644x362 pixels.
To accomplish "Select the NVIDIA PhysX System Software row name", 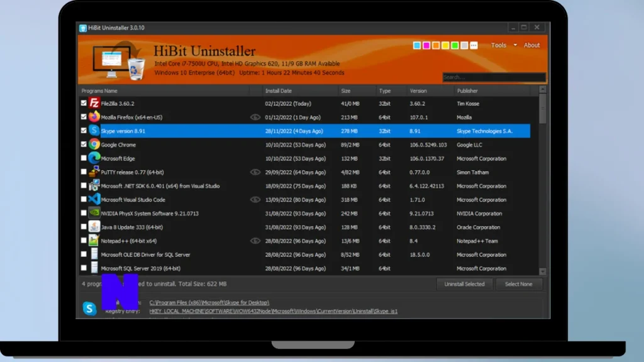I will (150, 214).
